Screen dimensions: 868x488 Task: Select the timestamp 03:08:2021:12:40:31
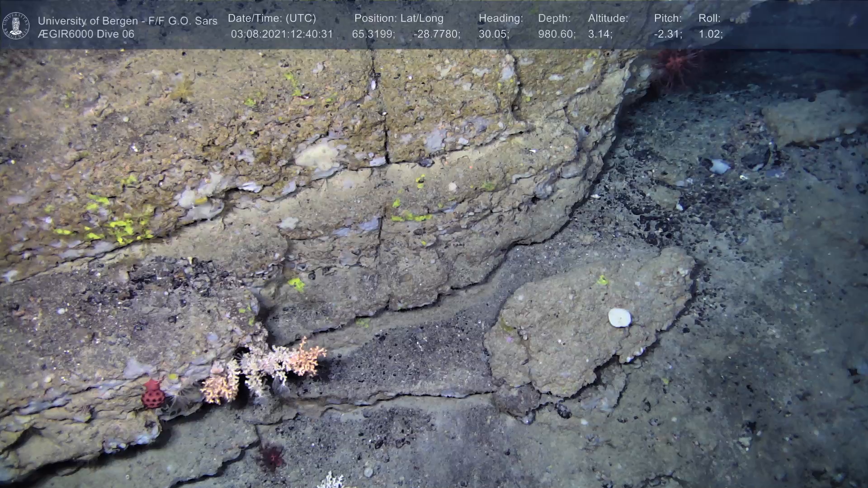coord(282,34)
